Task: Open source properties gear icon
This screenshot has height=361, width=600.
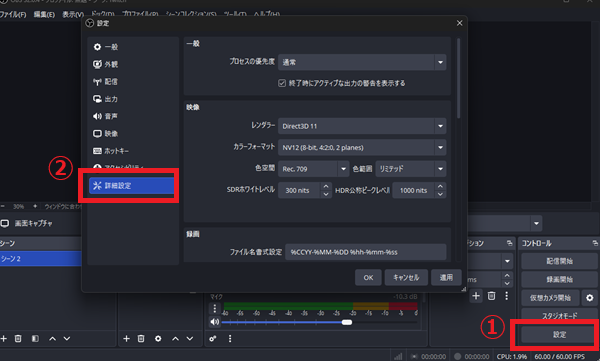Action: click(158, 339)
